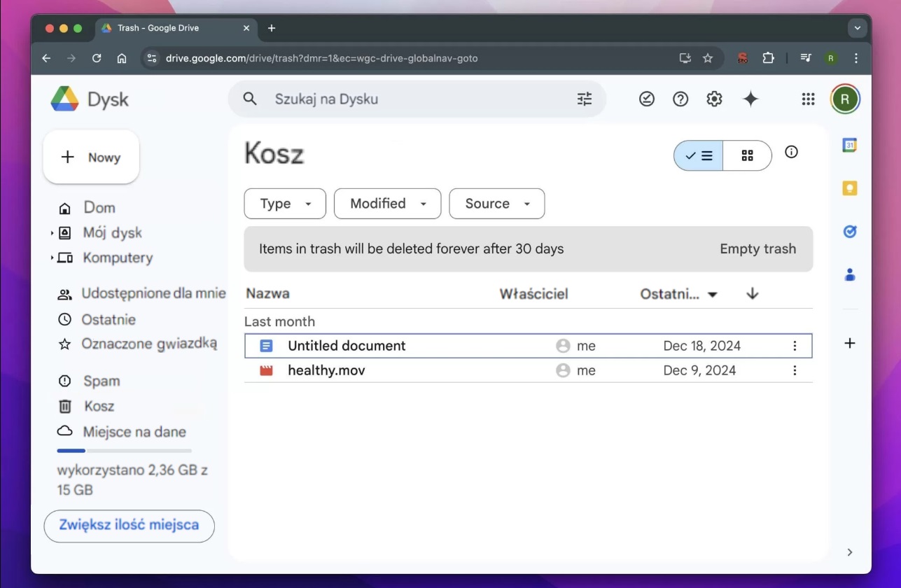Image resolution: width=901 pixels, height=588 pixels.
Task: Click the help question mark icon
Action: (x=680, y=99)
